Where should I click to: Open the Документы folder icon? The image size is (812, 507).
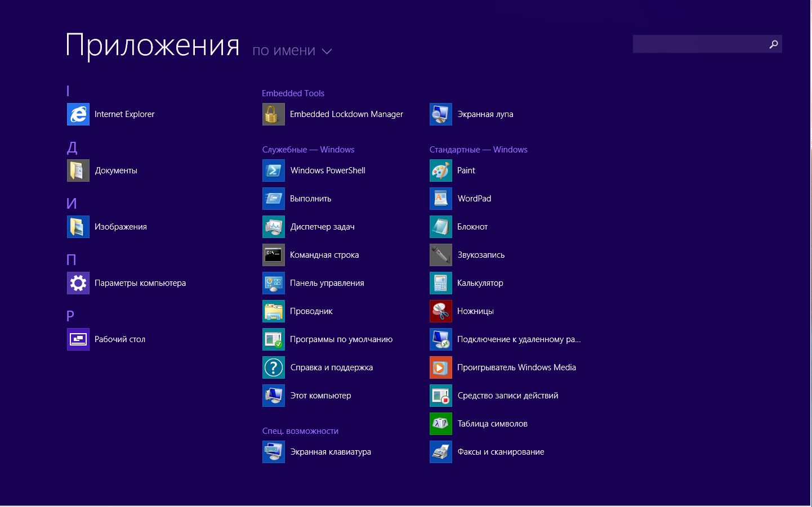tap(78, 171)
